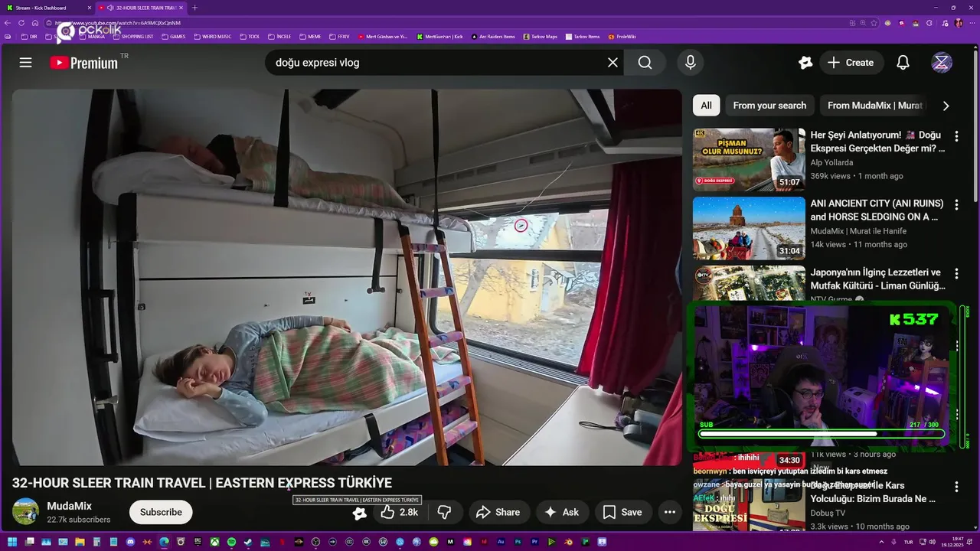
Task: Open File Explorer from the taskbar
Action: coord(80,542)
